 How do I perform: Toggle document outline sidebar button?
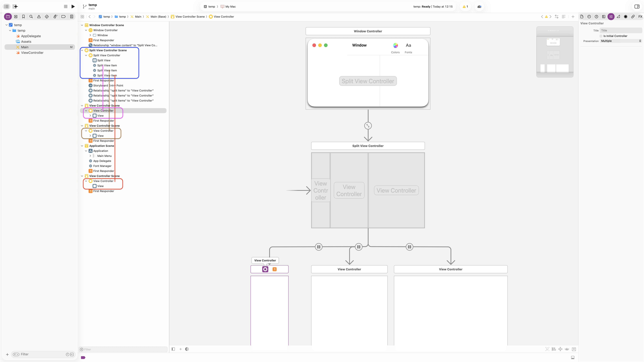tap(173, 349)
